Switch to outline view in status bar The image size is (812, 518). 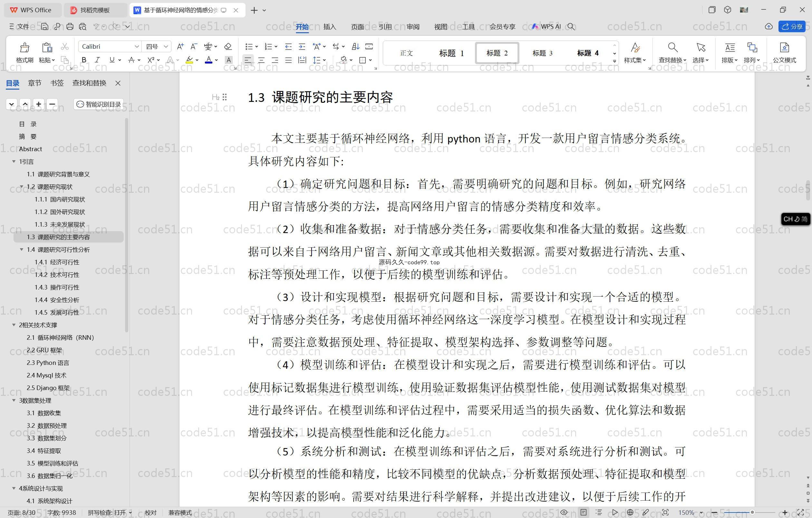point(599,512)
